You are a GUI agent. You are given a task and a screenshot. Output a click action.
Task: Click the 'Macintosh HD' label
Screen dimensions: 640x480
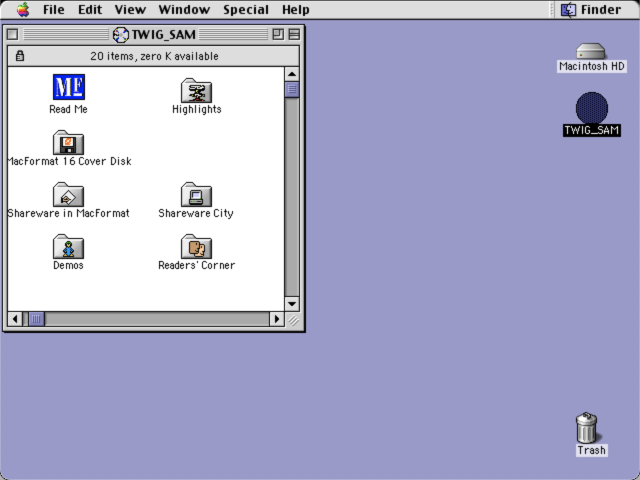592,66
